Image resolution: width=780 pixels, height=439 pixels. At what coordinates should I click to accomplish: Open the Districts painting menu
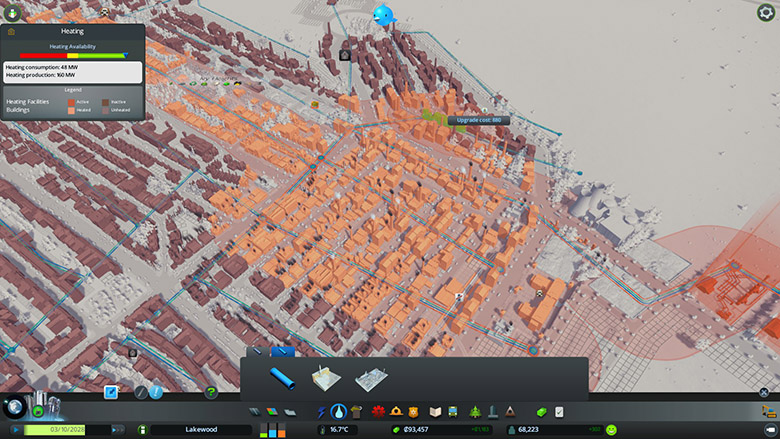click(290, 412)
